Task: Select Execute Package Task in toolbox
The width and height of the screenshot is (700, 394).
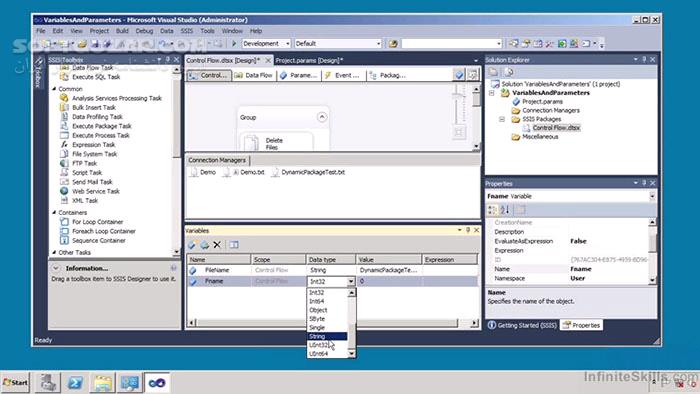Action: (x=96, y=126)
